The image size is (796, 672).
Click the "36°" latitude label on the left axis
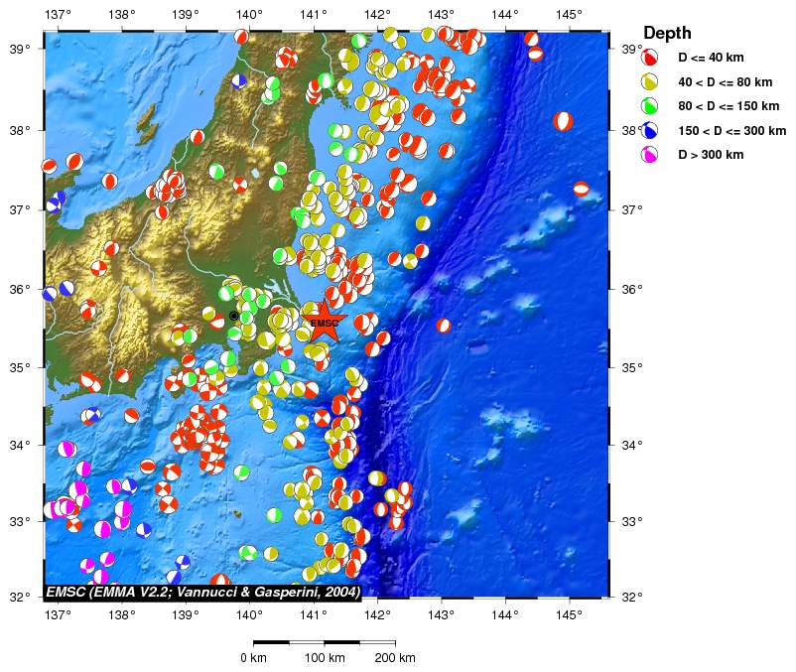pos(24,289)
